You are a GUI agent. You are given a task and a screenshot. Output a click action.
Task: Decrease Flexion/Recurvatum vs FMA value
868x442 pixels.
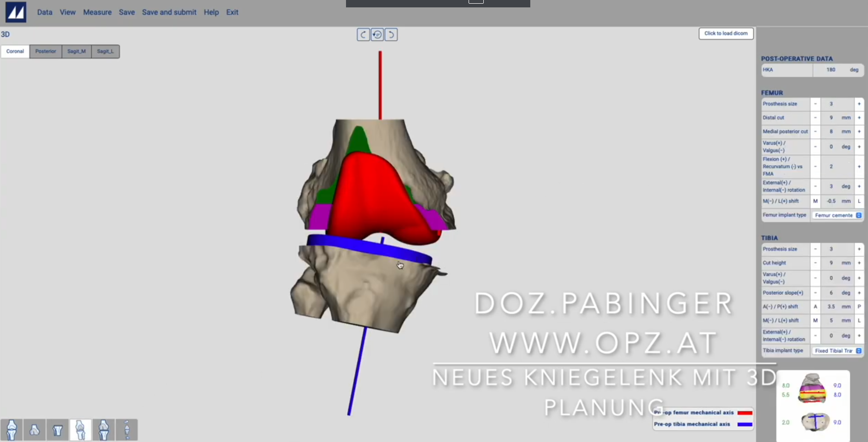[x=815, y=167]
